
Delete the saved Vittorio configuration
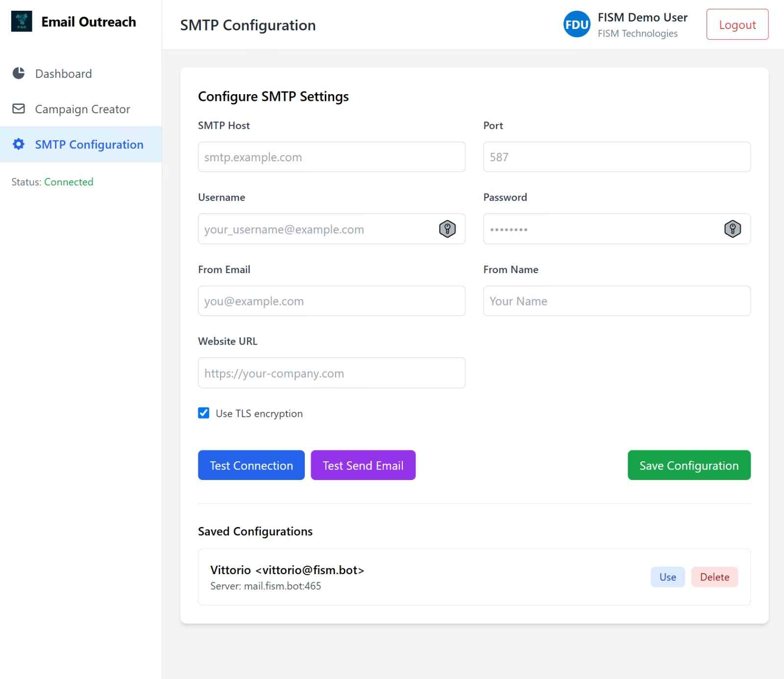coord(714,577)
